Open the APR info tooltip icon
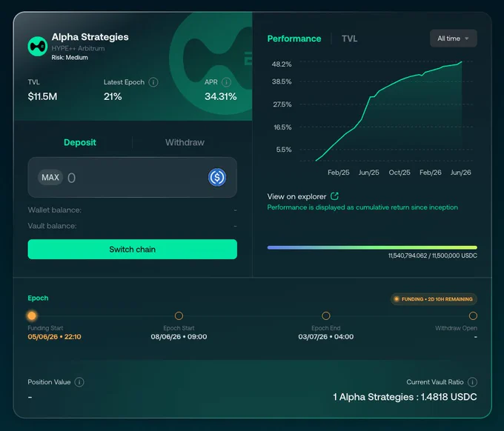Screen dimensions: 504x431 pyautogui.click(x=226, y=82)
